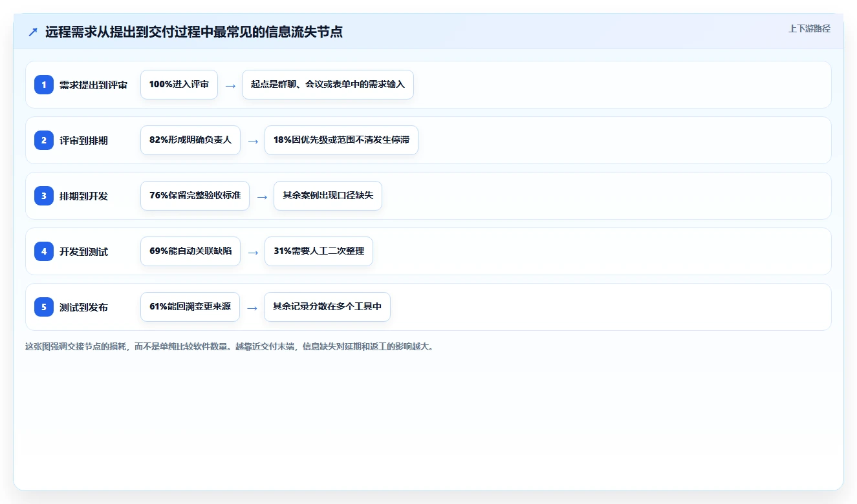The height and width of the screenshot is (504, 857).
Task: Click the 100%进入评审 chip
Action: pyautogui.click(x=179, y=85)
